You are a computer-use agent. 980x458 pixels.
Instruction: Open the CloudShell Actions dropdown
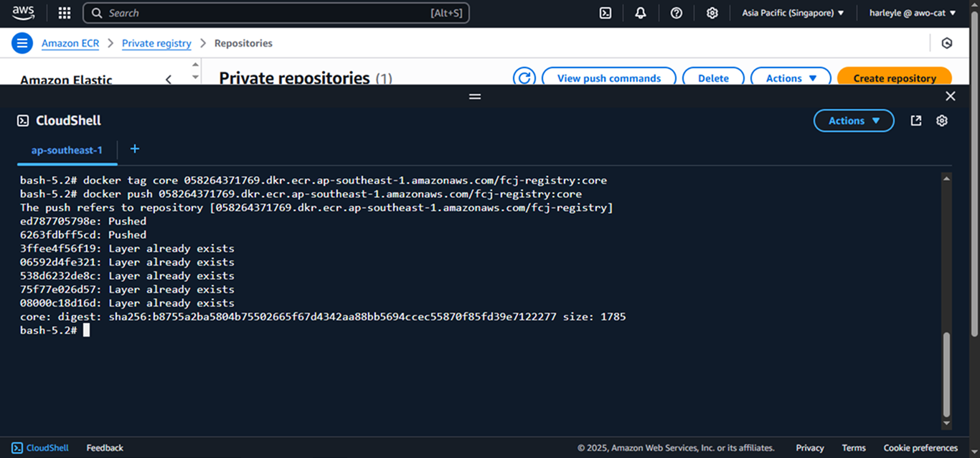(854, 121)
